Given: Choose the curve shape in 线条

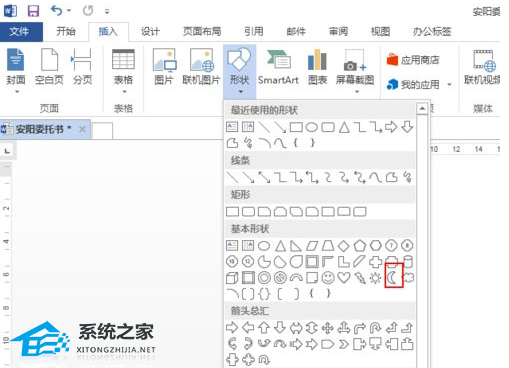Looking at the screenshot, I should pyautogui.click(x=375, y=177).
